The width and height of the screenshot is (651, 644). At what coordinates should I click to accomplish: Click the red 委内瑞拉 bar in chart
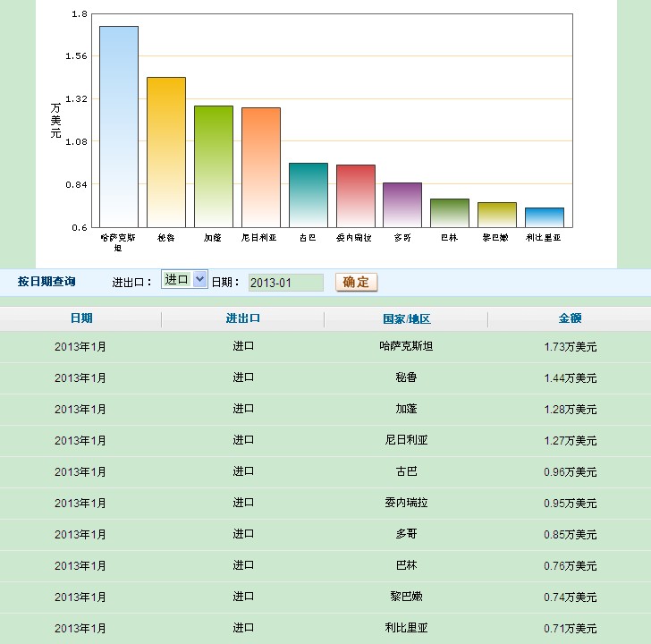[355, 196]
